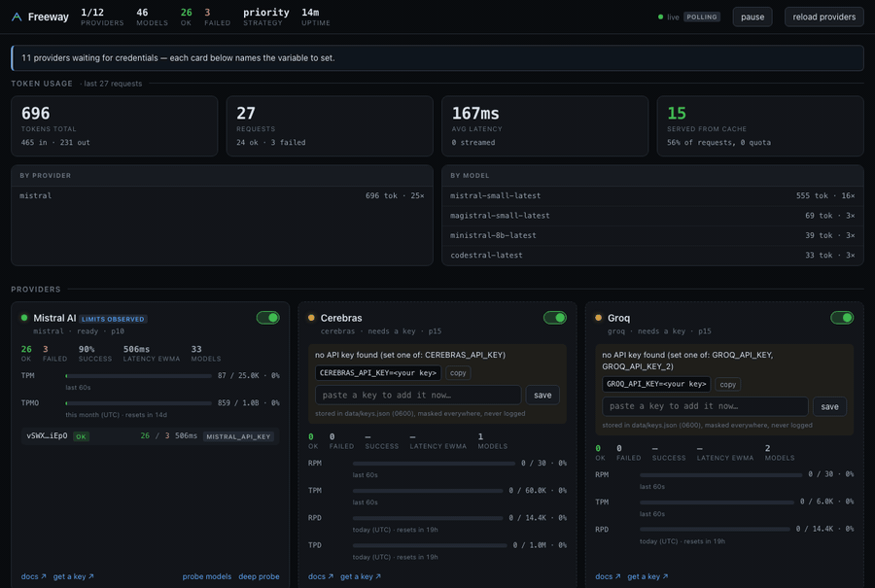
Task: Open Groq docs link
Action: [608, 576]
